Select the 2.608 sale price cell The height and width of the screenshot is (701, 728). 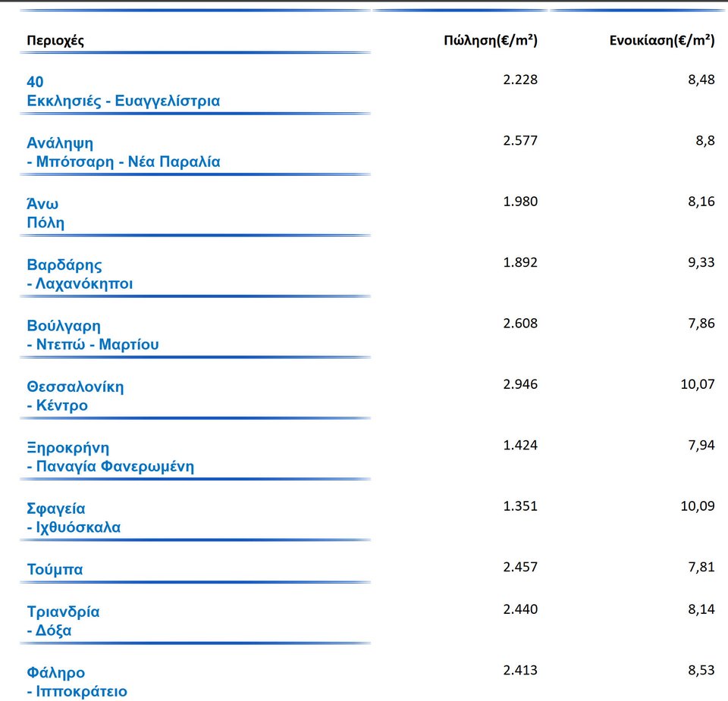520,323
